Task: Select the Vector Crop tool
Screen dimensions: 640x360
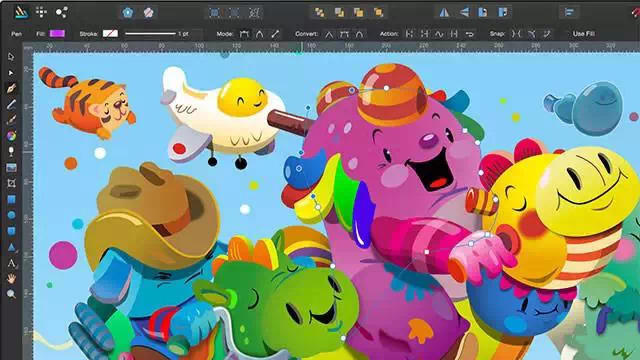Action: (11, 183)
